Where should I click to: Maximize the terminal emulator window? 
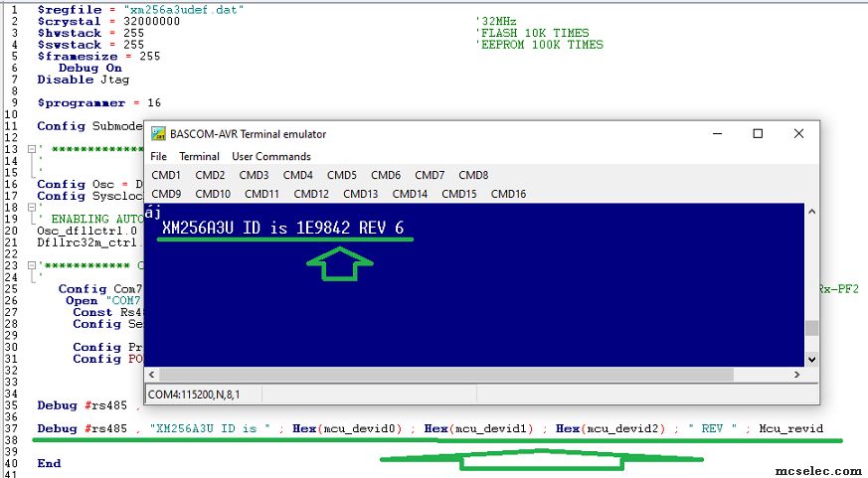pyautogui.click(x=758, y=134)
